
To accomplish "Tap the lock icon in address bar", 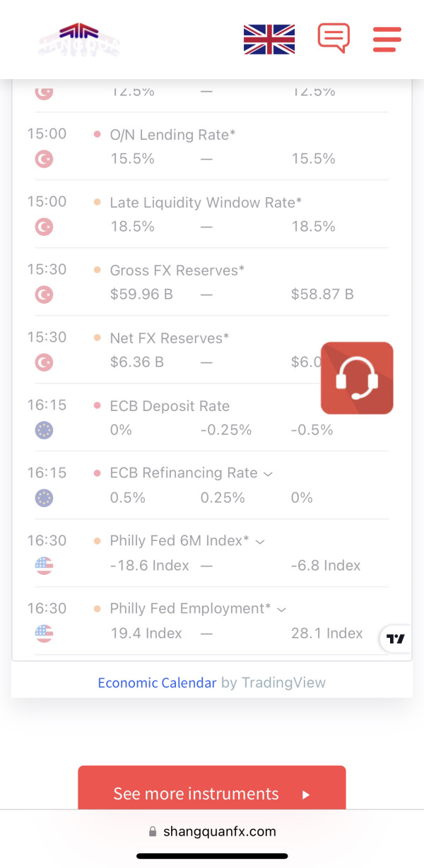I will click(x=153, y=832).
